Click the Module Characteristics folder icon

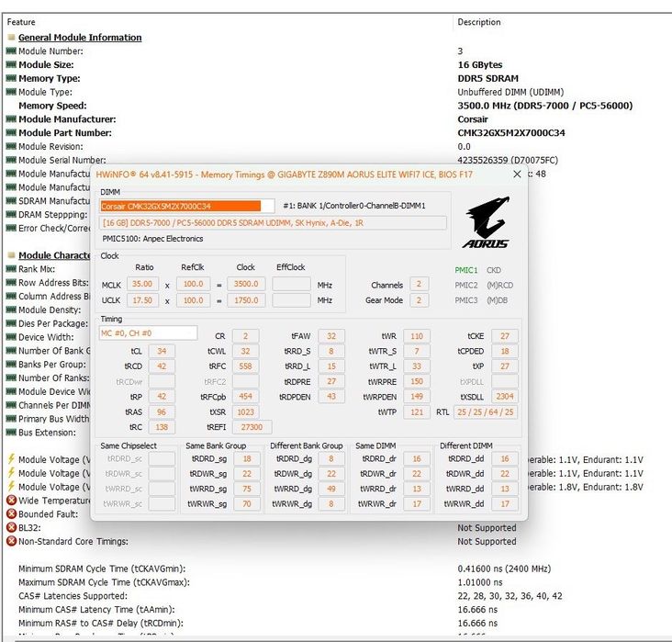click(12, 255)
